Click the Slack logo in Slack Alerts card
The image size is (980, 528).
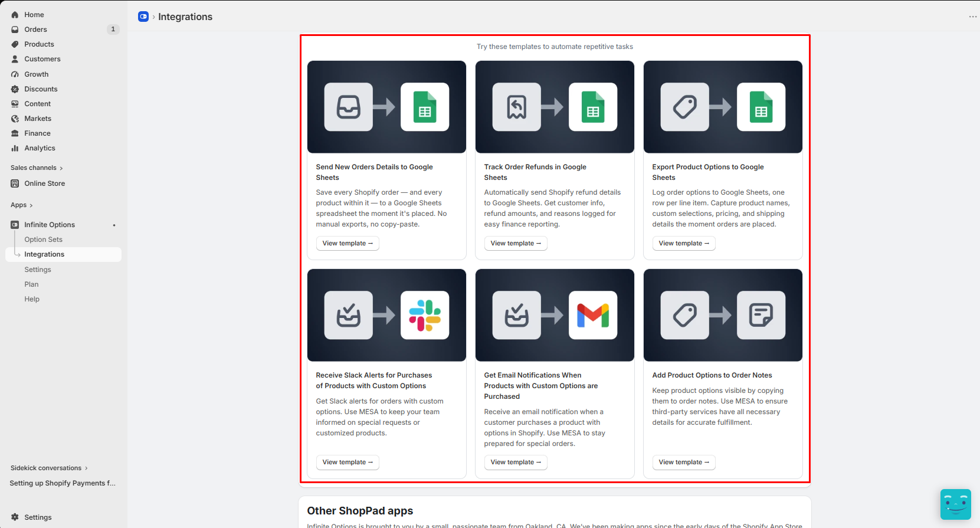425,315
